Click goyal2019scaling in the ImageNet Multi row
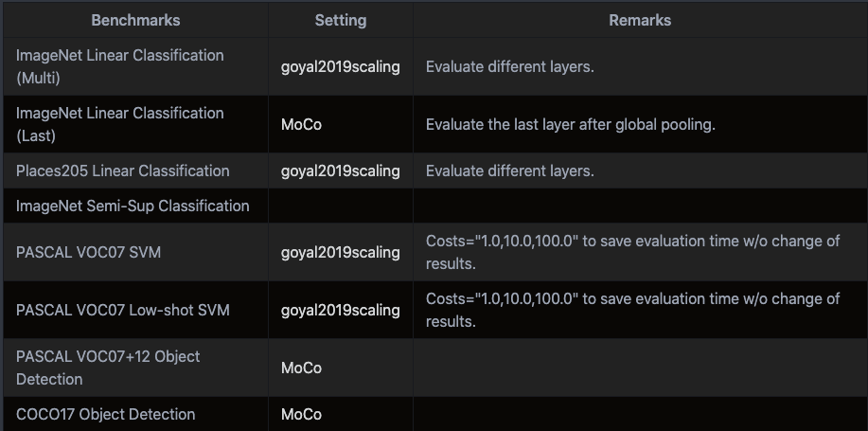The image size is (868, 431). point(341,67)
